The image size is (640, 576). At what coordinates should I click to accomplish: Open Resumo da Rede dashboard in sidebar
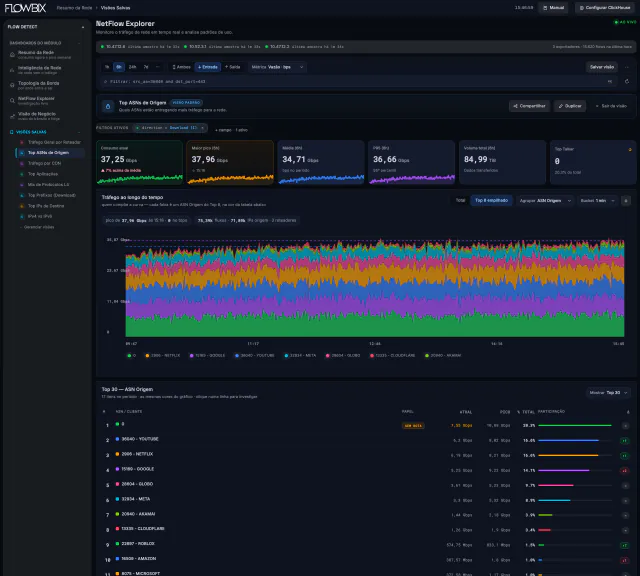(45, 55)
